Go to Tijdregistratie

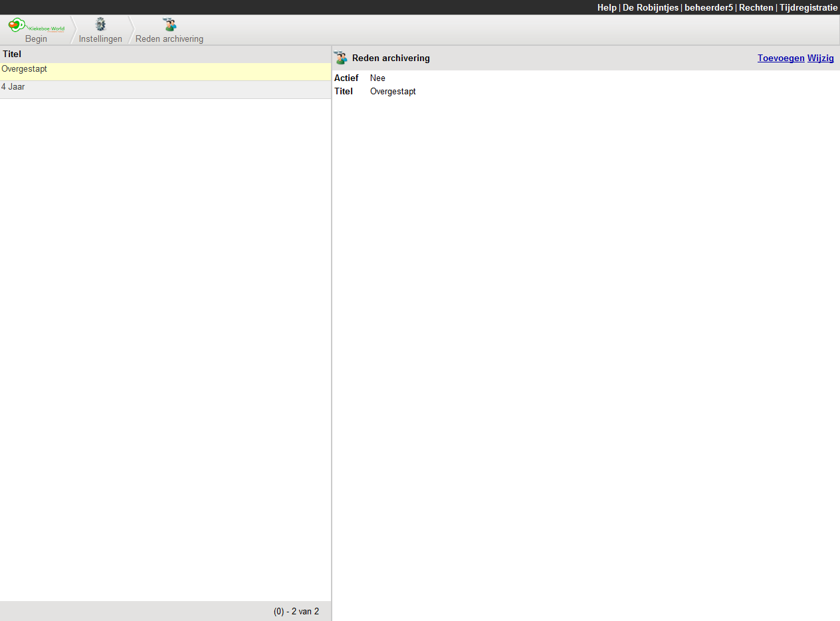808,8
